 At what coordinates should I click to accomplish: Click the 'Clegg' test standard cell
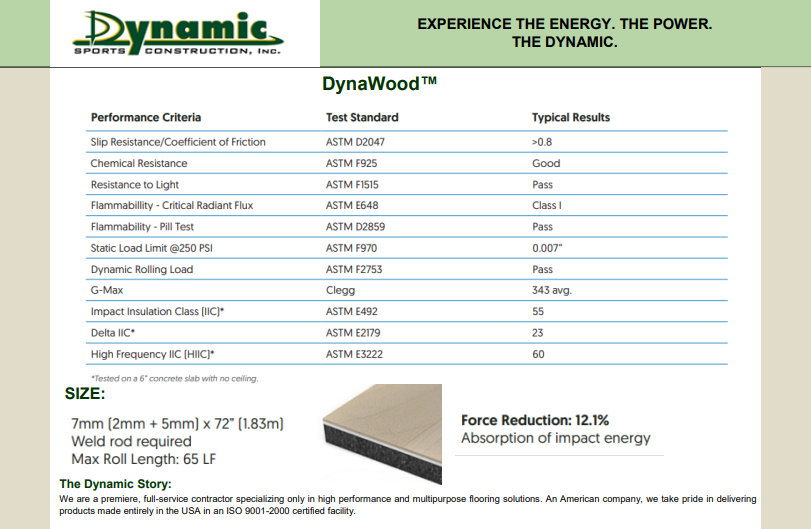tap(340, 290)
